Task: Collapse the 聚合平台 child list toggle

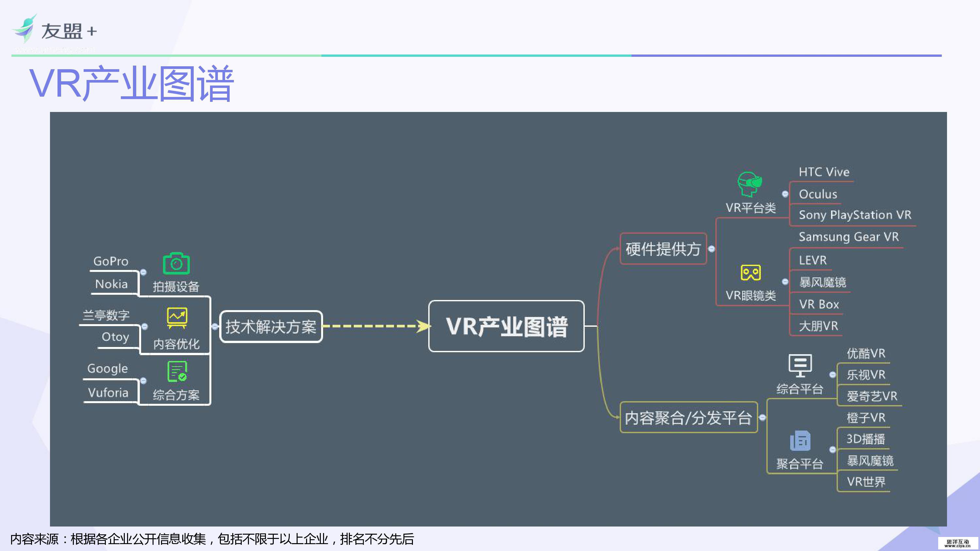Action: [832, 449]
